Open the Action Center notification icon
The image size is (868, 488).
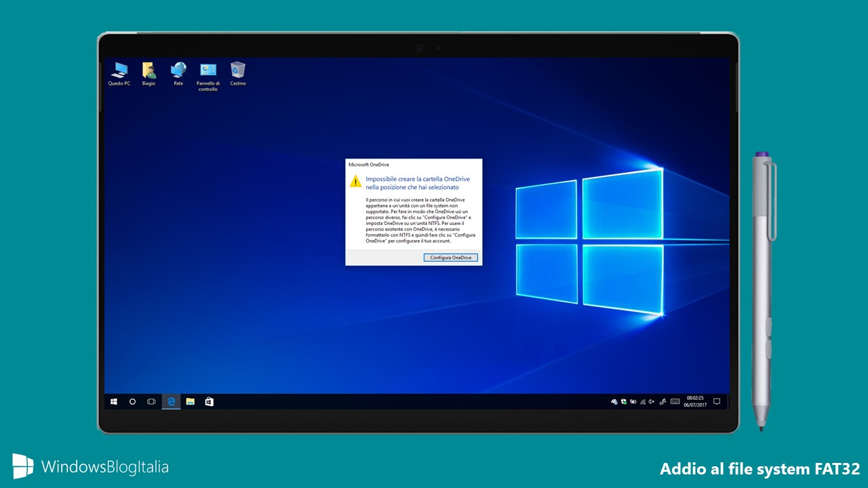[717, 402]
